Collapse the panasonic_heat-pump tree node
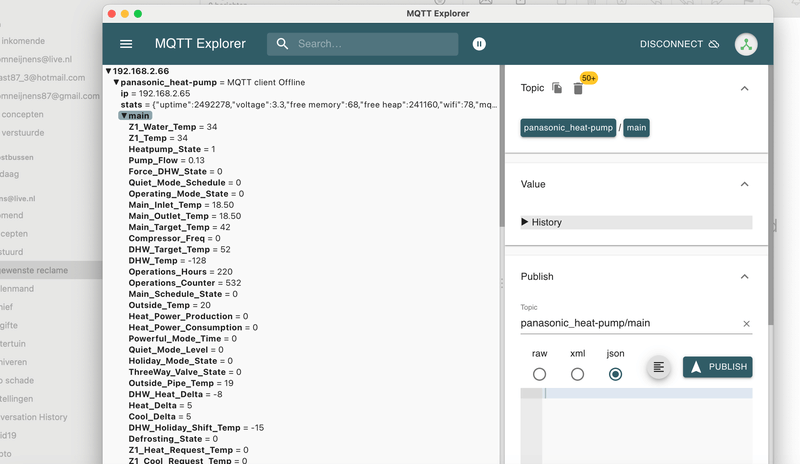Viewport: 800px width, 464px height. (116, 82)
